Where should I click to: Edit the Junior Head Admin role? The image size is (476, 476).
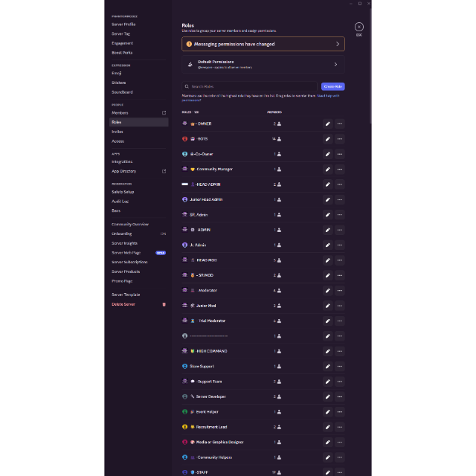(x=328, y=199)
